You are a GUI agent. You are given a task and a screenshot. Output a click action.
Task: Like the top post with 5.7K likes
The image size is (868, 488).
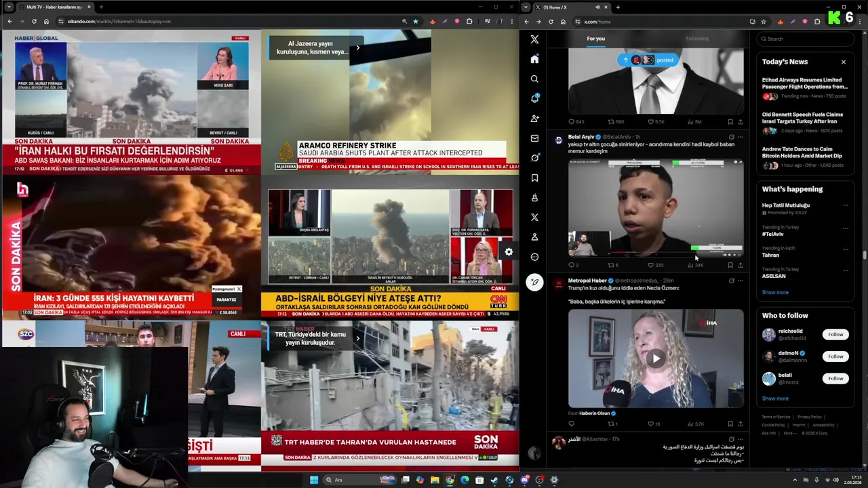point(650,122)
